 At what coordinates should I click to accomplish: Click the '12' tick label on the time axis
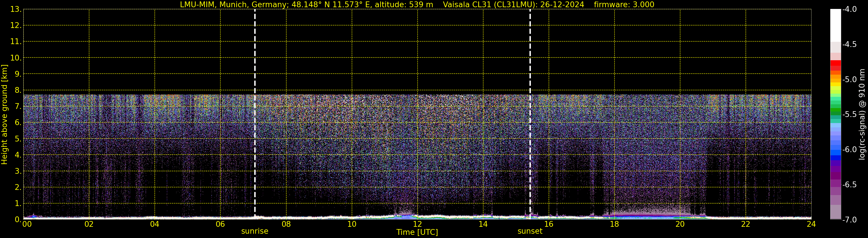coord(417,224)
